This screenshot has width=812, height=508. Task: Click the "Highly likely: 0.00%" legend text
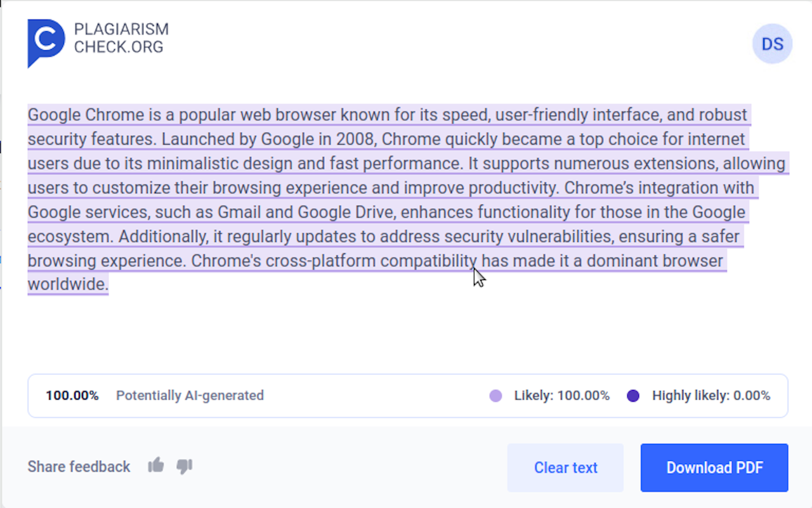click(x=711, y=396)
